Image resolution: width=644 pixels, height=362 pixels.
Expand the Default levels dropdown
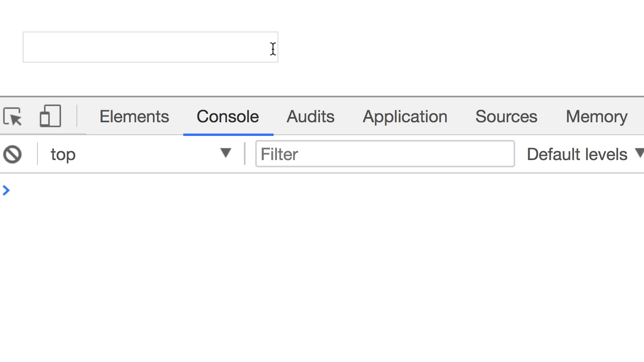click(x=584, y=154)
